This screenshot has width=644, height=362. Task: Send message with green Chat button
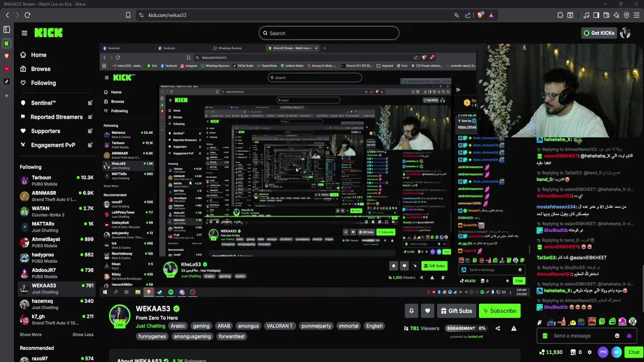pyautogui.click(x=633, y=352)
